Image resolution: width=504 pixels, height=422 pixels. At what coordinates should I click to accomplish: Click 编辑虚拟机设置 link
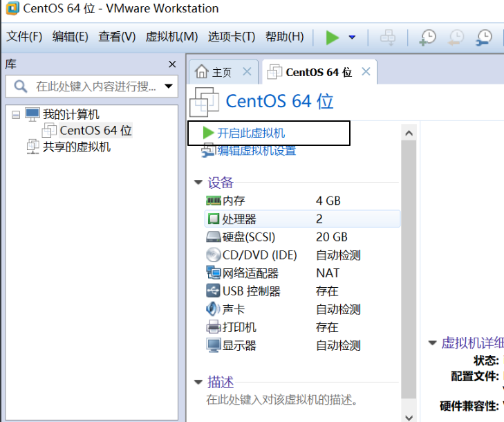[x=256, y=150]
